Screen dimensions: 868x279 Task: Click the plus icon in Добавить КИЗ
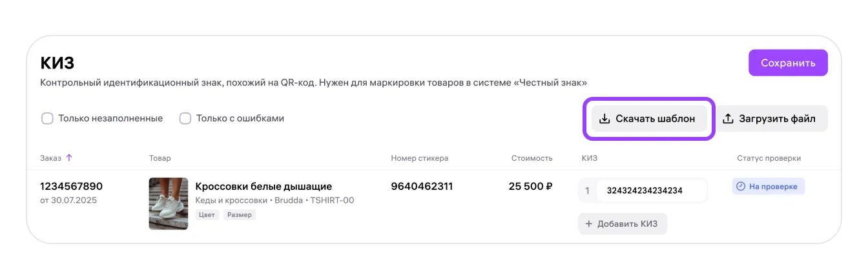(x=588, y=223)
